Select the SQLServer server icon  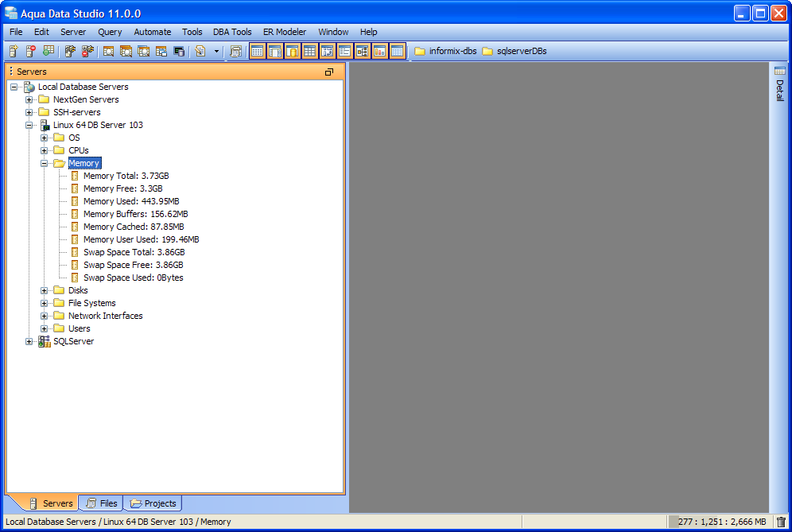tap(45, 341)
